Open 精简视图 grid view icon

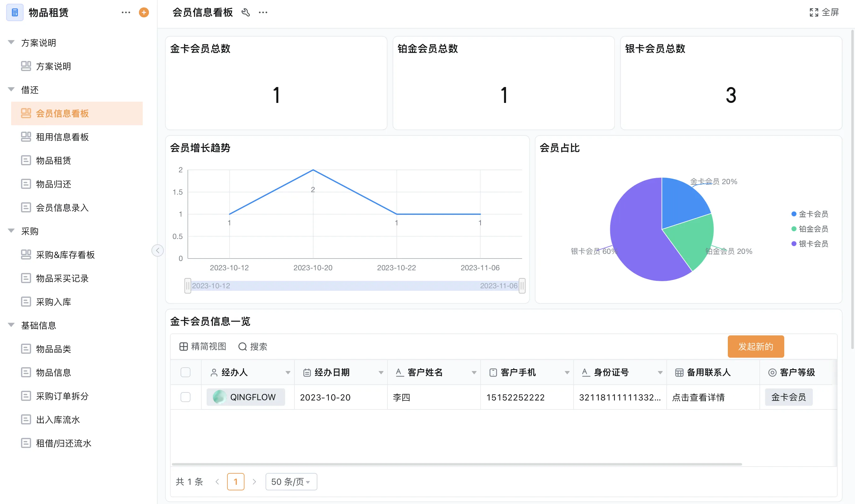click(x=184, y=347)
